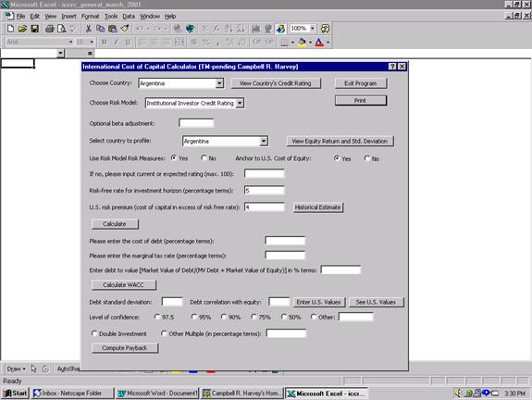
Task: Open the Format menu
Action: (91, 17)
